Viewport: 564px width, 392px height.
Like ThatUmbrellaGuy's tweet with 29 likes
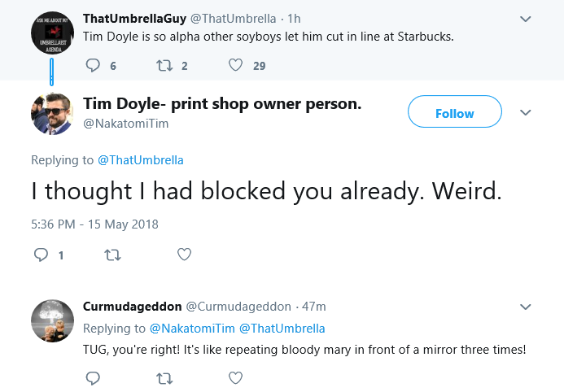coord(235,65)
